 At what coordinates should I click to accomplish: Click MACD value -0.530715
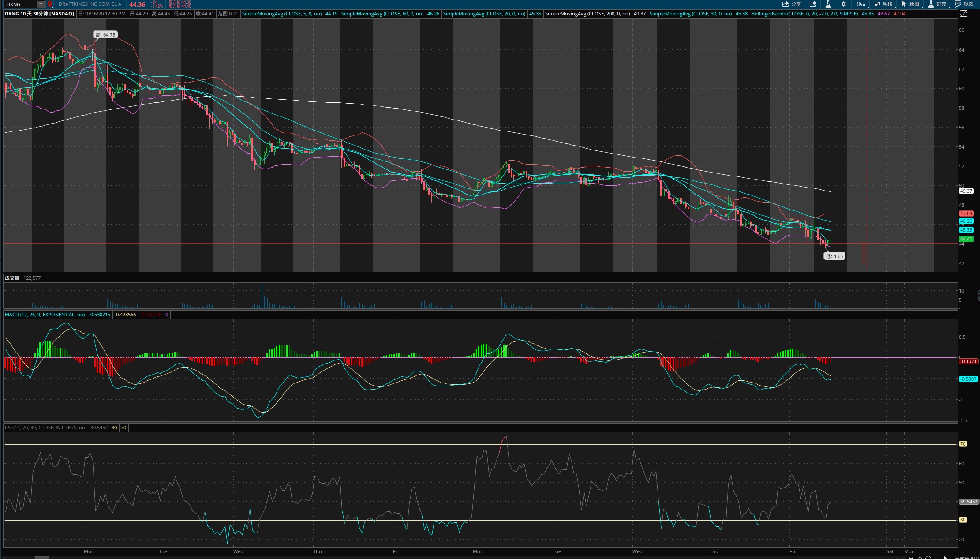100,315
